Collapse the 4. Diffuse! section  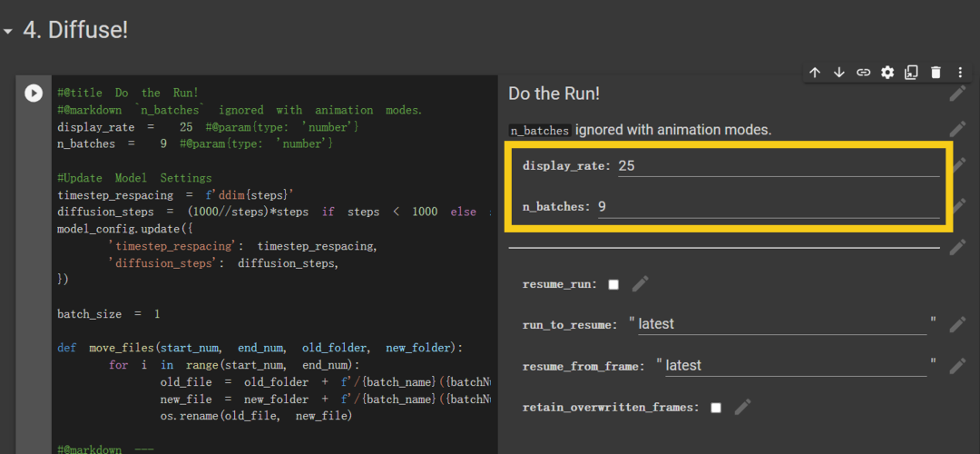pyautogui.click(x=9, y=32)
